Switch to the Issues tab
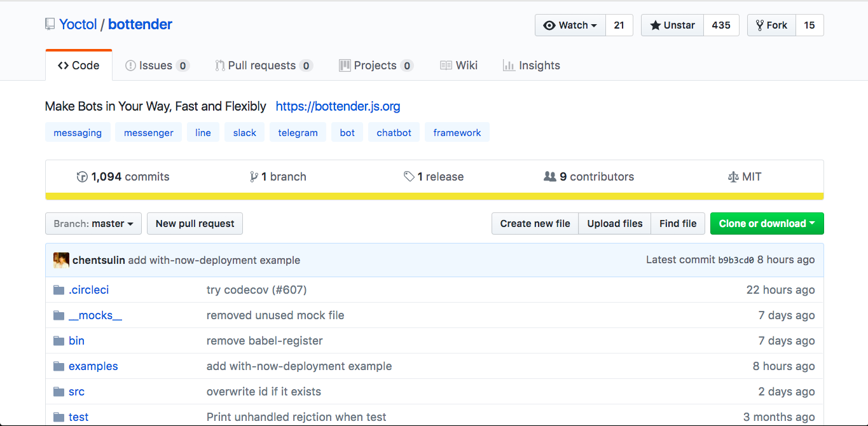 (157, 65)
